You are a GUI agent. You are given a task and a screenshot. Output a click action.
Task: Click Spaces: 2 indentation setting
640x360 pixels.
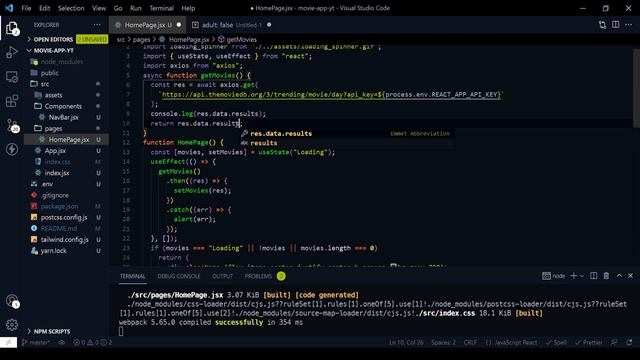coord(443,342)
